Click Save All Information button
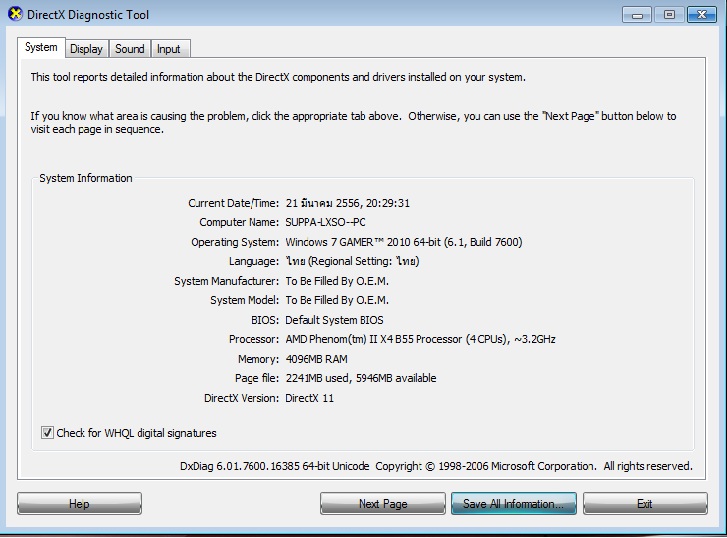The width and height of the screenshot is (727, 538). point(514,504)
